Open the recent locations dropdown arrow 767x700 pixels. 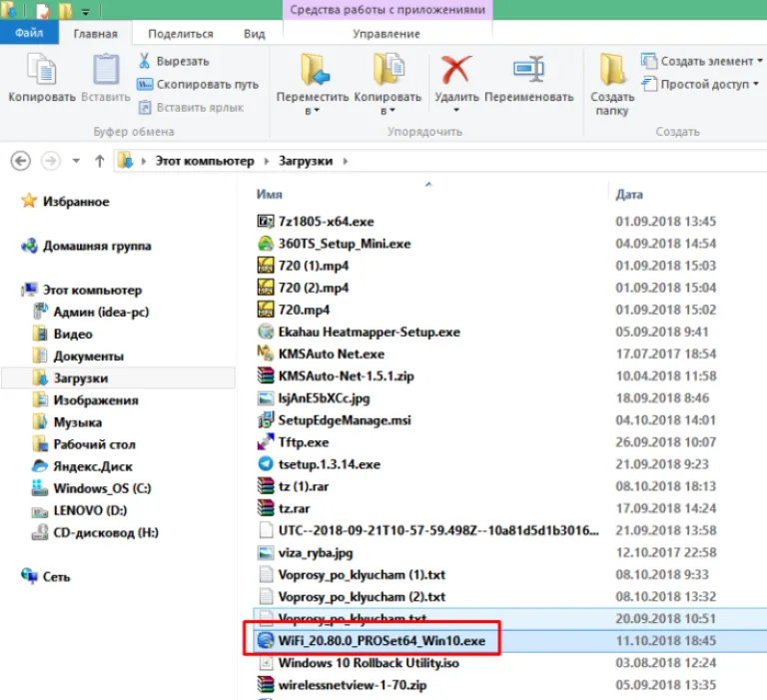[x=76, y=161]
